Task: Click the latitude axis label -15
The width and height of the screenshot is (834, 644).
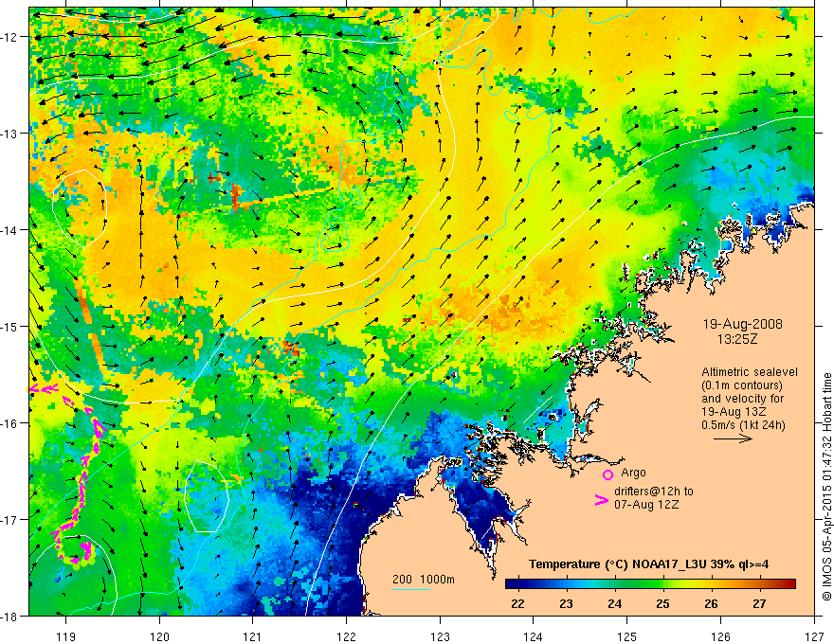Action: [x=10, y=326]
